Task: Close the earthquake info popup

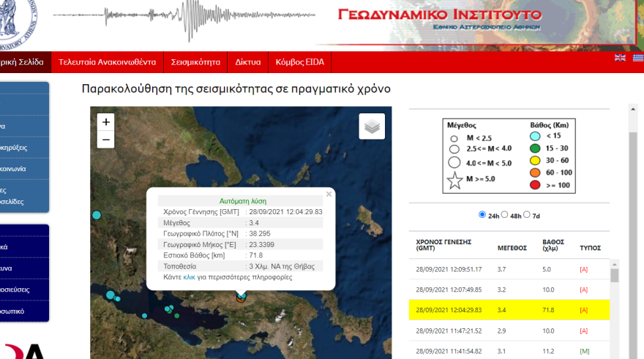Action: click(x=329, y=194)
